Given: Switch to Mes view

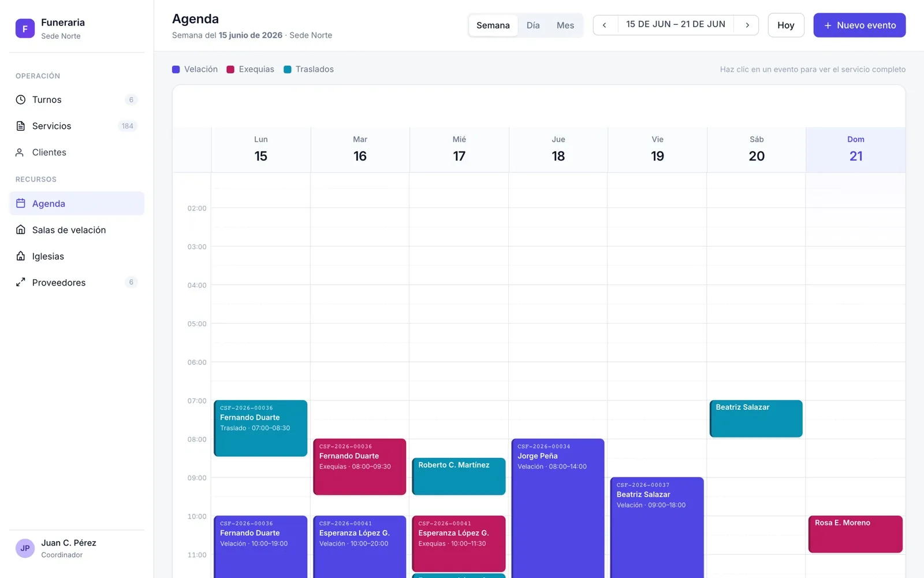Looking at the screenshot, I should tap(565, 25).
